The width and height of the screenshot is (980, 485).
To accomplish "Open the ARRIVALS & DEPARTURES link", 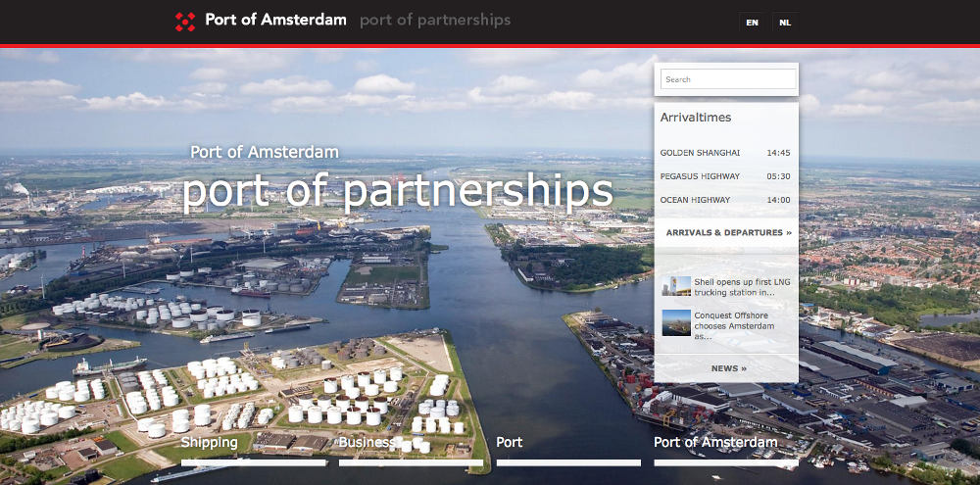I will click(x=729, y=232).
